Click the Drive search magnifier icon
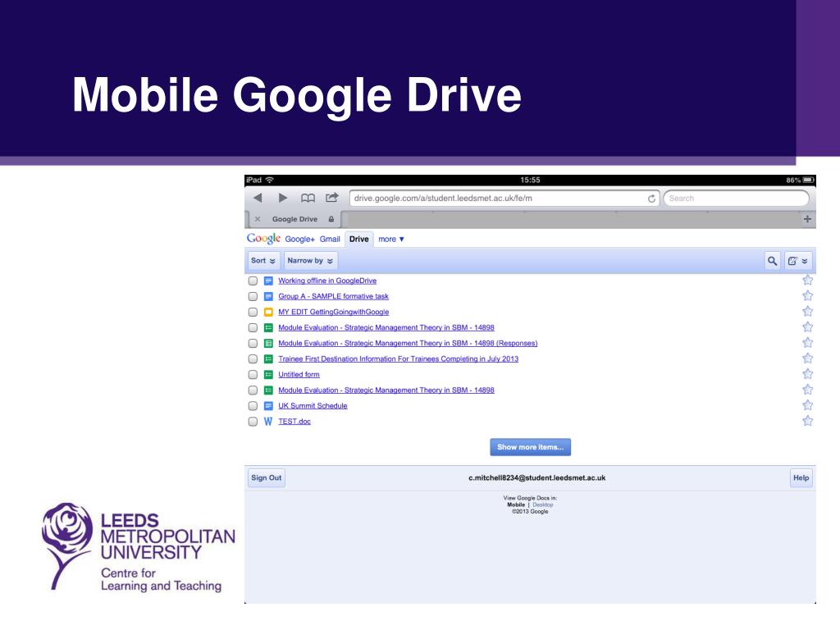Screen dimensions: 840x630 [x=772, y=261]
